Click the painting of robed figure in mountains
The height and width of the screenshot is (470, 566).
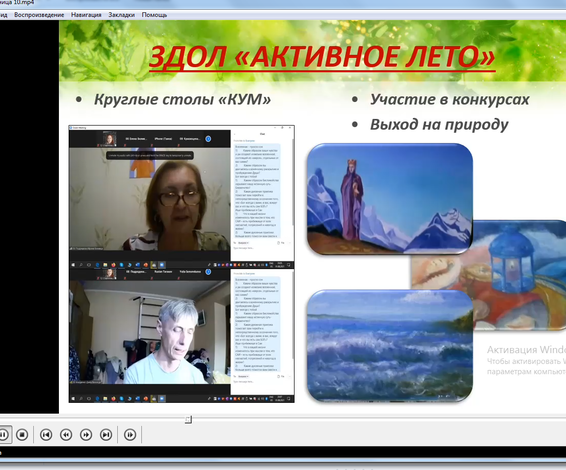click(x=390, y=199)
